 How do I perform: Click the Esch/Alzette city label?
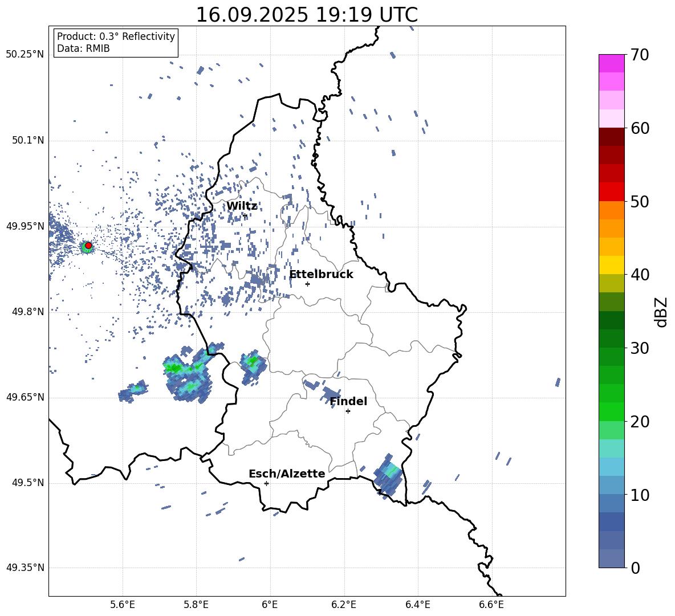pyautogui.click(x=287, y=474)
